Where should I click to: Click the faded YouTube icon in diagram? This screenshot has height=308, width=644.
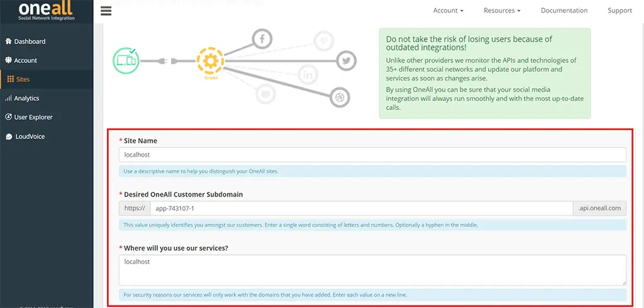pyautogui.click(x=265, y=94)
